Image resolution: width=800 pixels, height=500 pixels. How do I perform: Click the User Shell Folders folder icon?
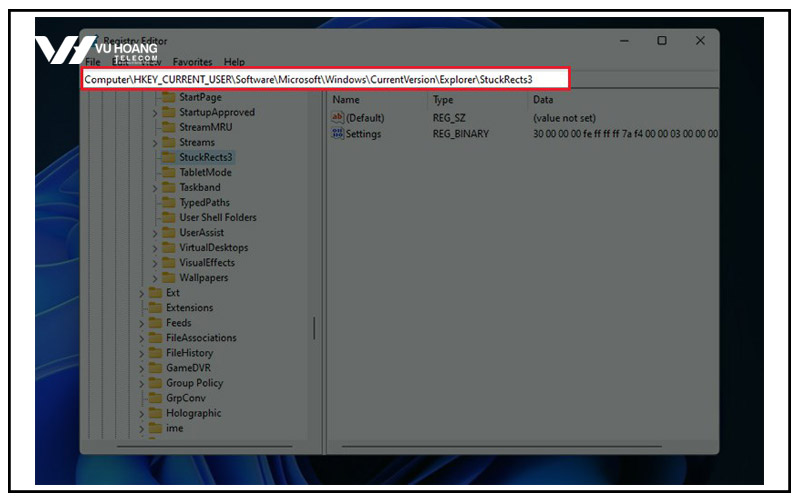168,217
